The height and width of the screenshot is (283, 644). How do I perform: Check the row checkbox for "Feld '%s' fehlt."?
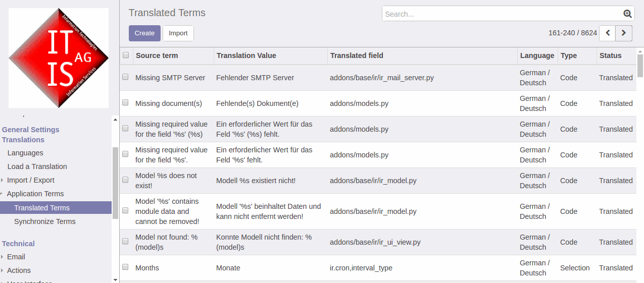[x=125, y=154]
